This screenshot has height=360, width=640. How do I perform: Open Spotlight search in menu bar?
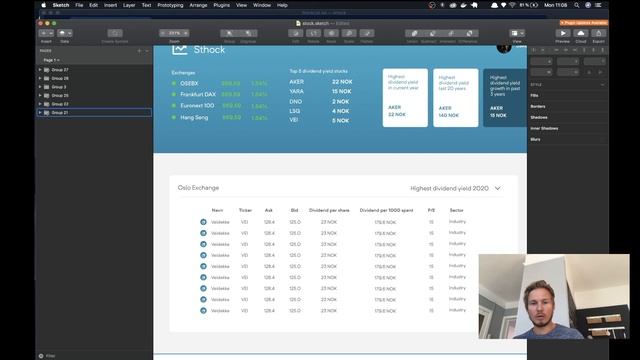tap(577, 5)
